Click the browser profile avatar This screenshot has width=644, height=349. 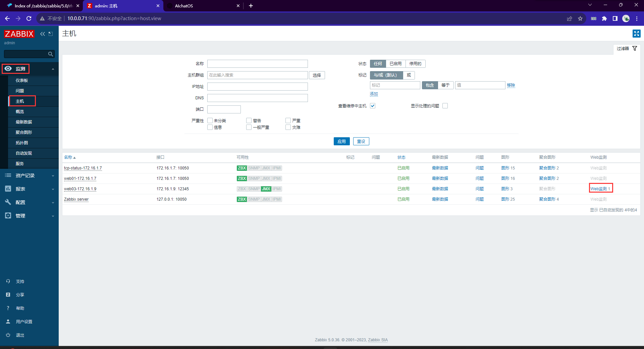coord(626,18)
